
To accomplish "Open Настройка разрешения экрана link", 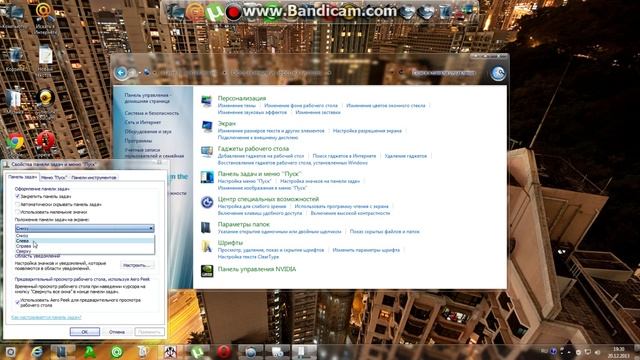I will pyautogui.click(x=367, y=131).
